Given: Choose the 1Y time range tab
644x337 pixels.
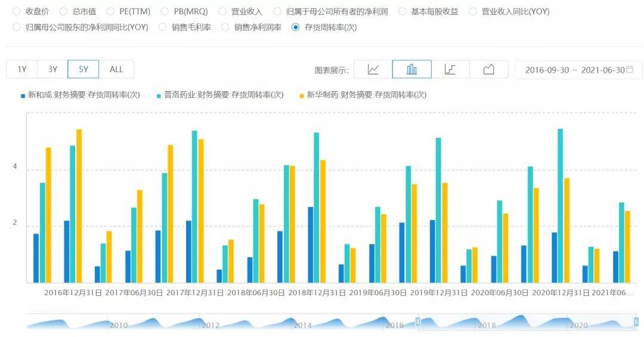Looking at the screenshot, I should (x=22, y=69).
